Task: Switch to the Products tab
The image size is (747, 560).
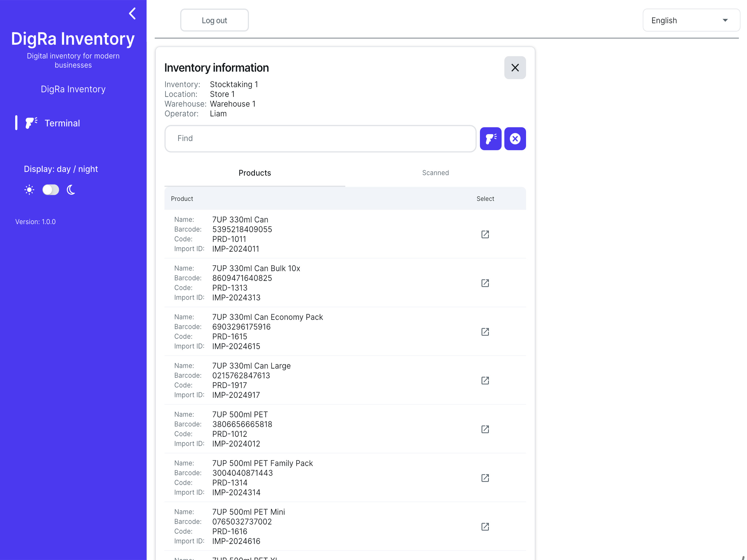Action: [x=255, y=173]
